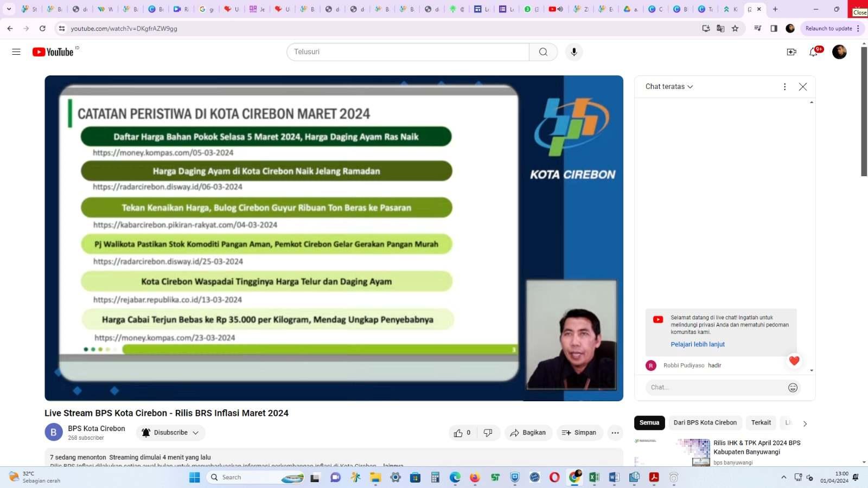Open Windows Start menu
Image resolution: width=868 pixels, height=488 pixels.
pyautogui.click(x=195, y=477)
